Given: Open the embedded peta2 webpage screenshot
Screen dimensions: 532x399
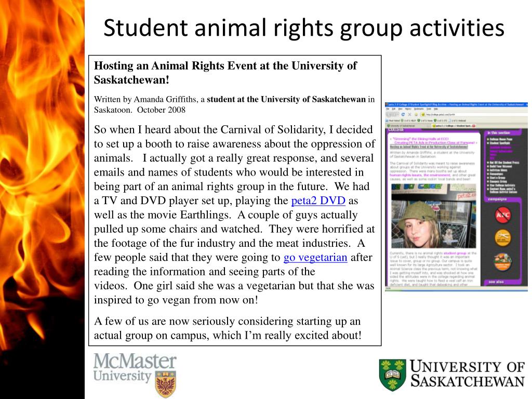Looking at the screenshot, I should click(456, 196).
